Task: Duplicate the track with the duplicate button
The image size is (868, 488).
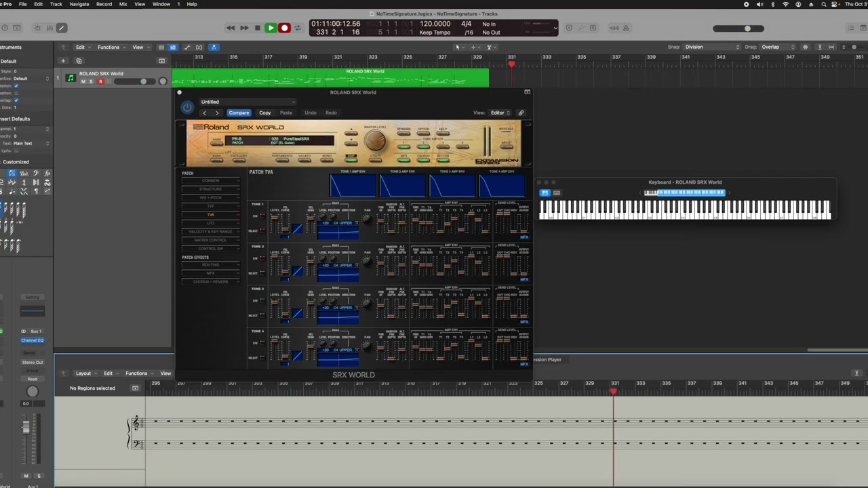Action: (x=79, y=61)
